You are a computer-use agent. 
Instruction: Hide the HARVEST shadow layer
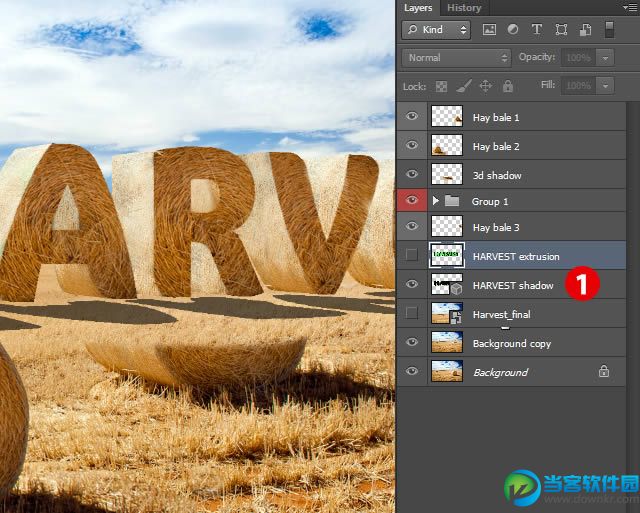[412, 284]
